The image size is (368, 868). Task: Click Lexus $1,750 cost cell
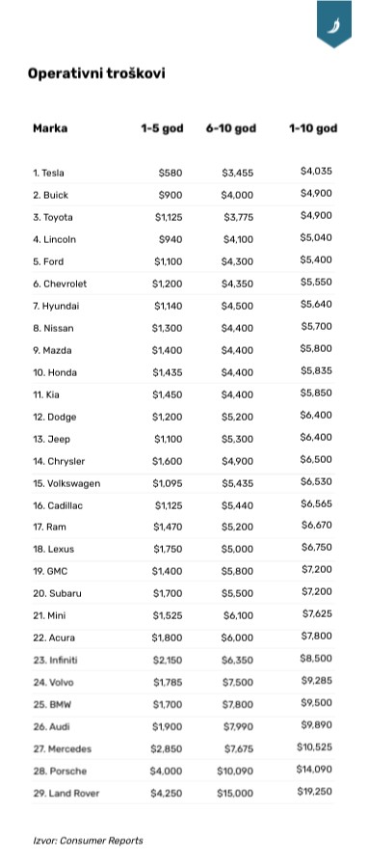point(168,549)
